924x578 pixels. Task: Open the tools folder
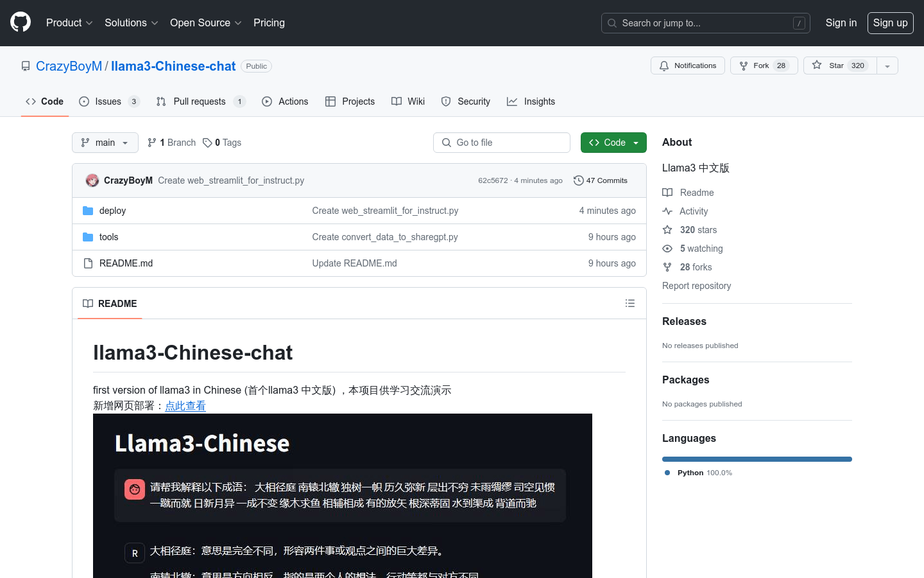(108, 237)
